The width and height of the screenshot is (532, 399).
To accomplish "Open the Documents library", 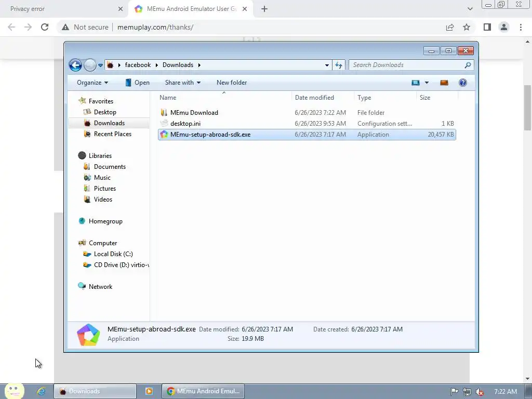I will (110, 167).
